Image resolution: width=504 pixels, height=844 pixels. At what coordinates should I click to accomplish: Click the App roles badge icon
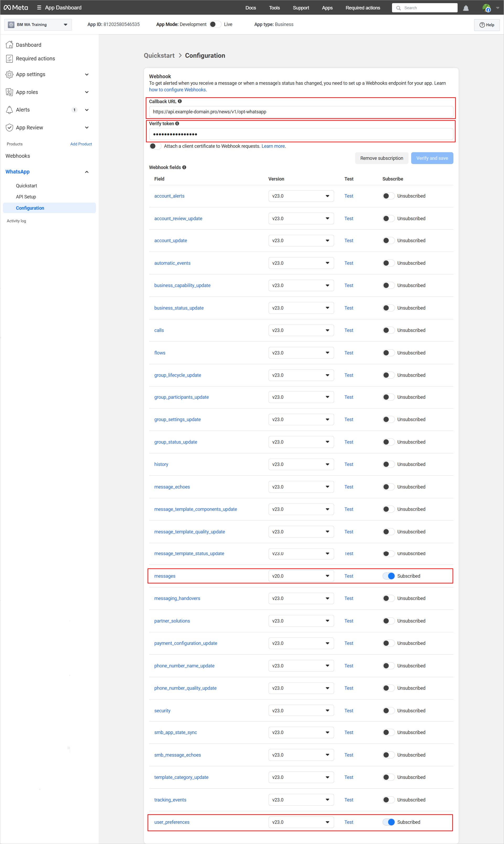click(x=9, y=92)
